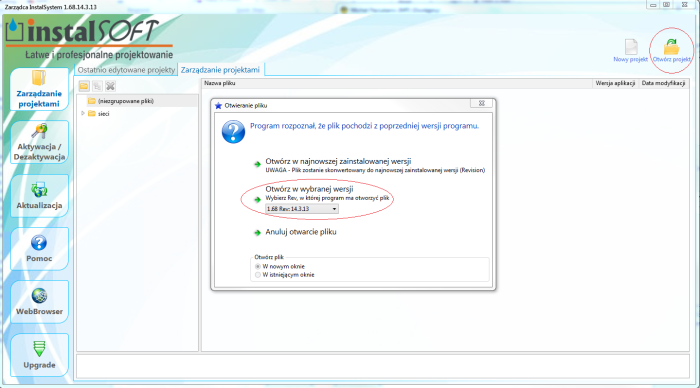
Task: Select the (niezgrupowane pliki) folder
Action: [121, 101]
